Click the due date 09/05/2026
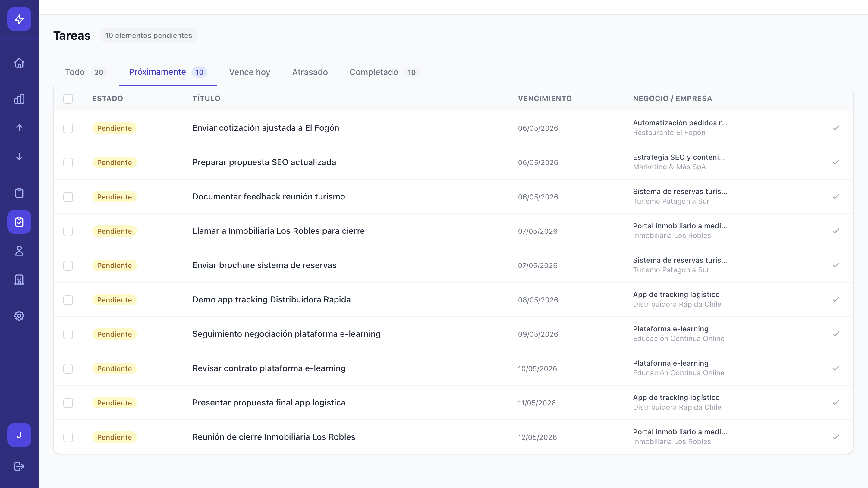This screenshot has height=488, width=868. coord(538,334)
